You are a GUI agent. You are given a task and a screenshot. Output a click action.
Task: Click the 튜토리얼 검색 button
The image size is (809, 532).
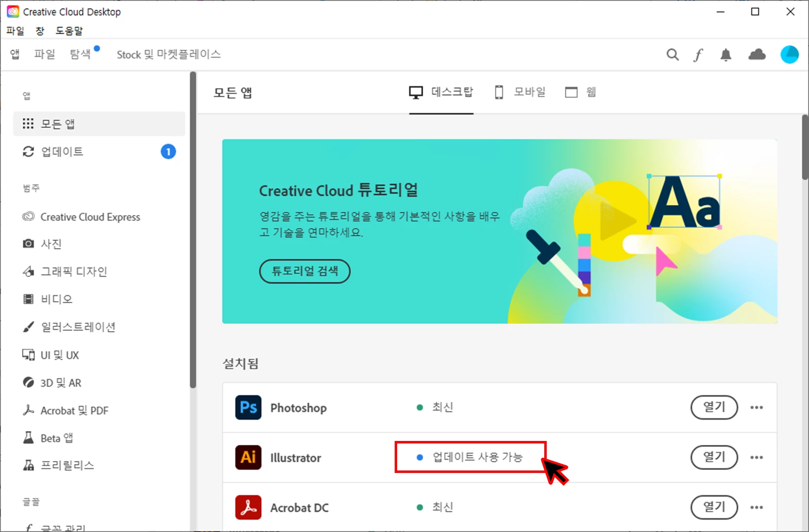305,271
